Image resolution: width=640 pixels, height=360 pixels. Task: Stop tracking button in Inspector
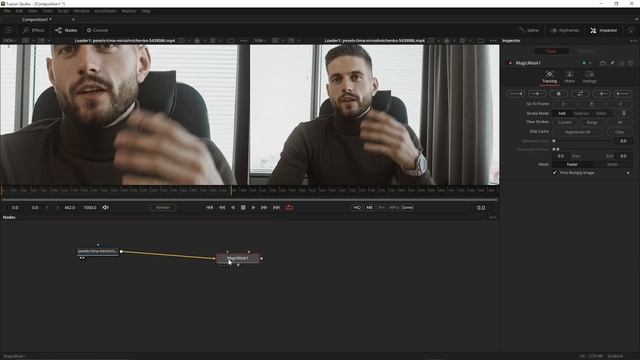[558, 93]
